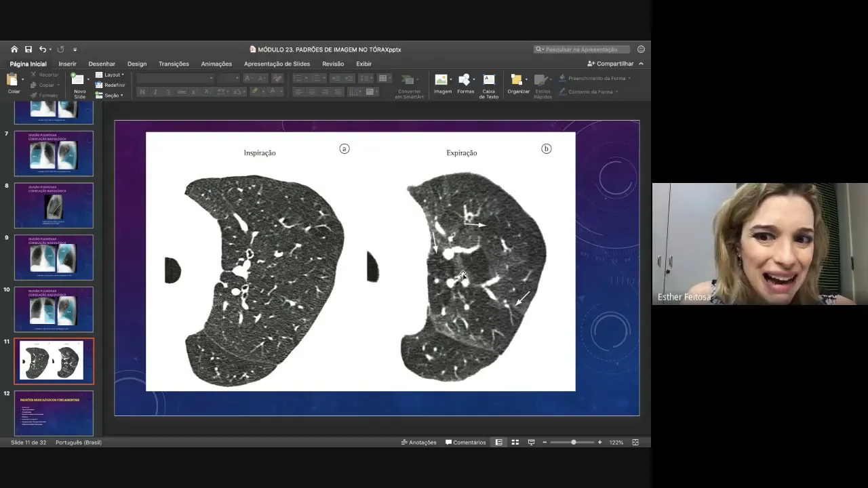This screenshot has height=488, width=868.
Task: Click the Compartilhar share button
Action: pos(610,64)
